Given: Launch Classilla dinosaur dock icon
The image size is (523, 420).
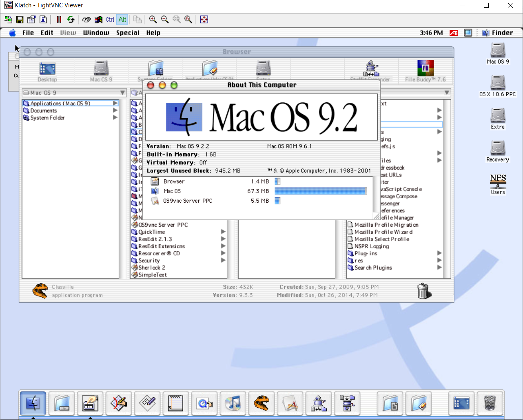Looking at the screenshot, I should 261,404.
